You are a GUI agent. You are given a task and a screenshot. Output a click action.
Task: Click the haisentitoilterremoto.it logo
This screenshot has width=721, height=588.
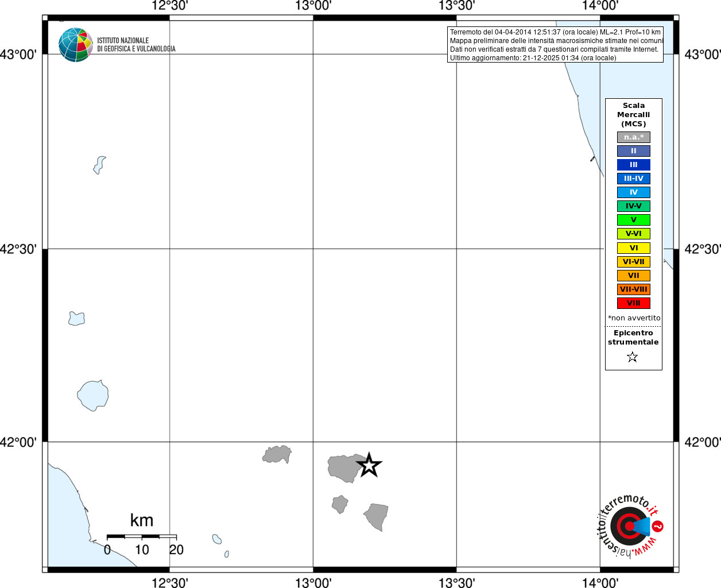pyautogui.click(x=630, y=525)
